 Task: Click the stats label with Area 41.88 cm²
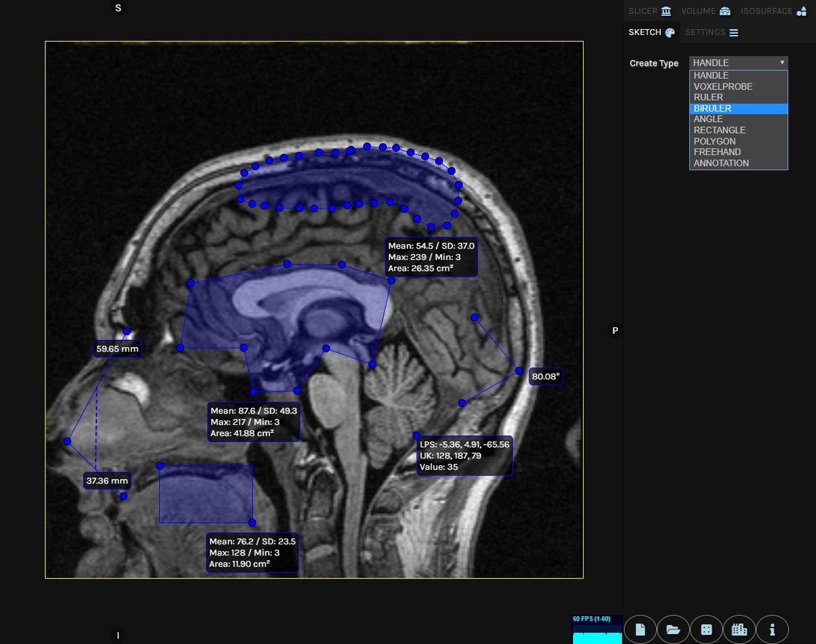254,422
